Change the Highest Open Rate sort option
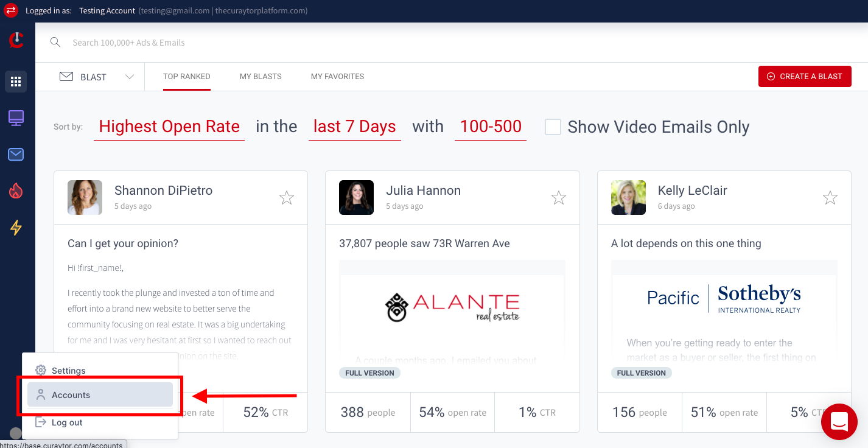 [x=169, y=127]
